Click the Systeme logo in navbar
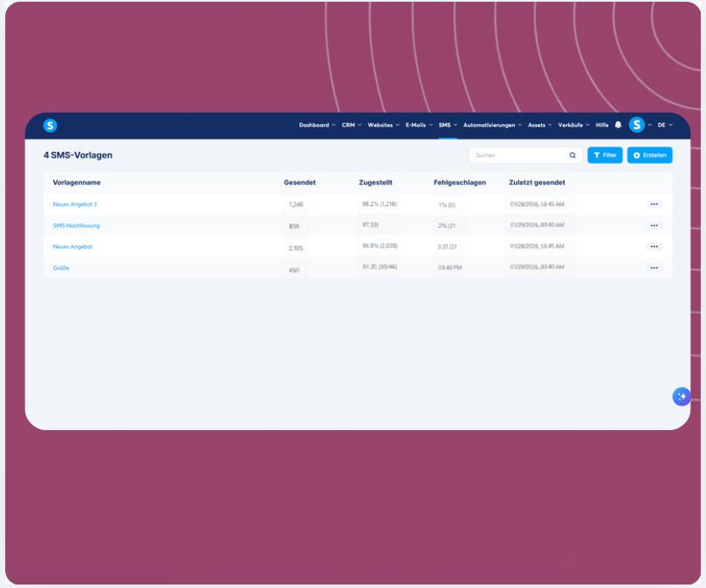 50,125
